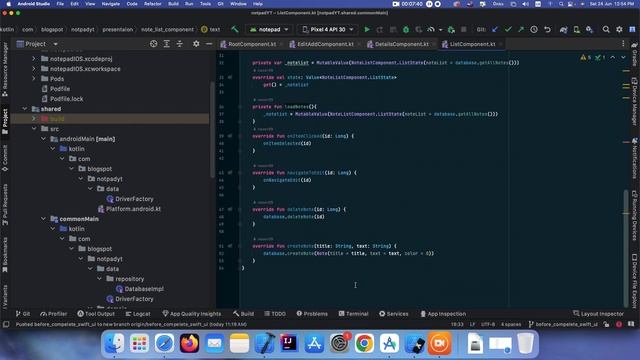Image resolution: width=640 pixels, height=360 pixels.
Task: Collapse androidMain [main] source set
Action: [43, 139]
